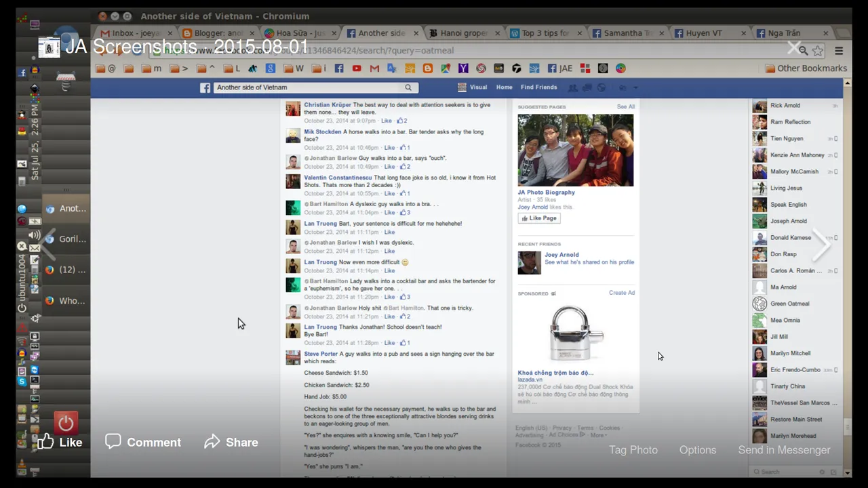Image resolution: width=868 pixels, height=488 pixels.
Task: Go to Facebook Home
Action: [x=504, y=87]
